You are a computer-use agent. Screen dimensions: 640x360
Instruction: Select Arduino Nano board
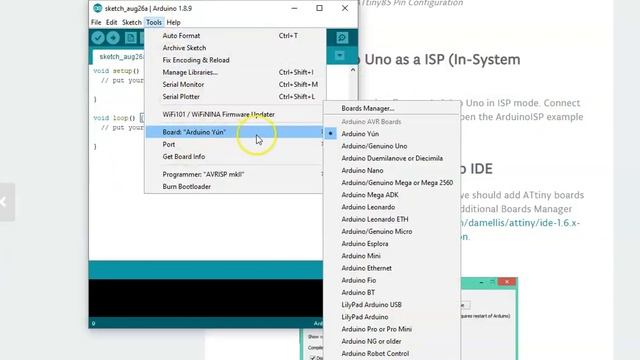tap(392, 171)
